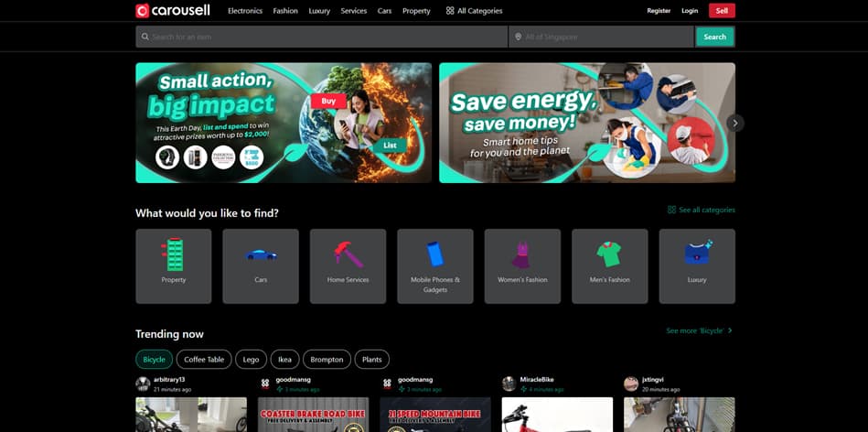Click MiracleBike seller avatar
This screenshot has width=868, height=432.
coord(509,383)
